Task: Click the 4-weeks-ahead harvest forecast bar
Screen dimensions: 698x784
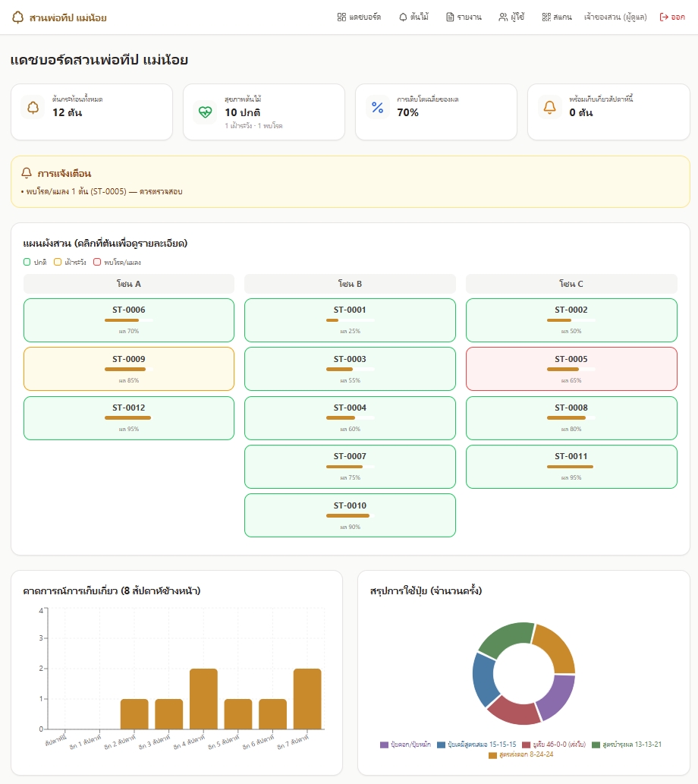Action: click(x=203, y=698)
